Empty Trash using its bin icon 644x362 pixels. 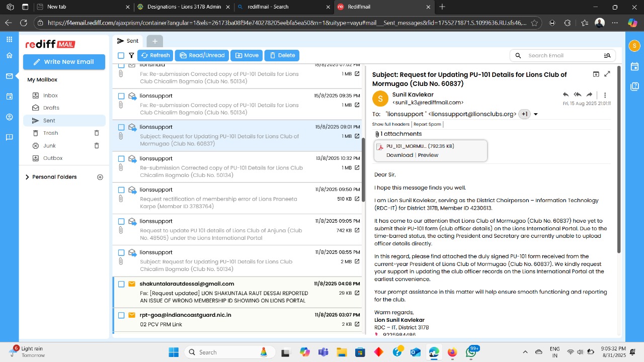click(x=97, y=133)
